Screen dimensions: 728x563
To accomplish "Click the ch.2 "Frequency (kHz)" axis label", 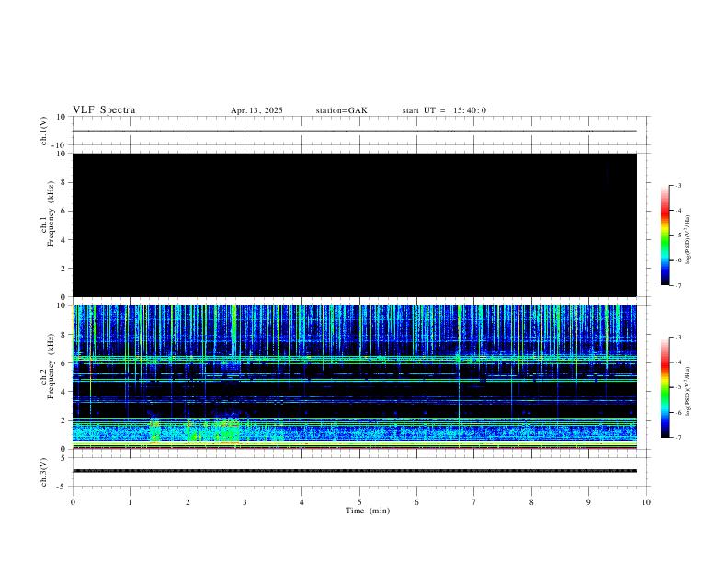I will point(51,366).
